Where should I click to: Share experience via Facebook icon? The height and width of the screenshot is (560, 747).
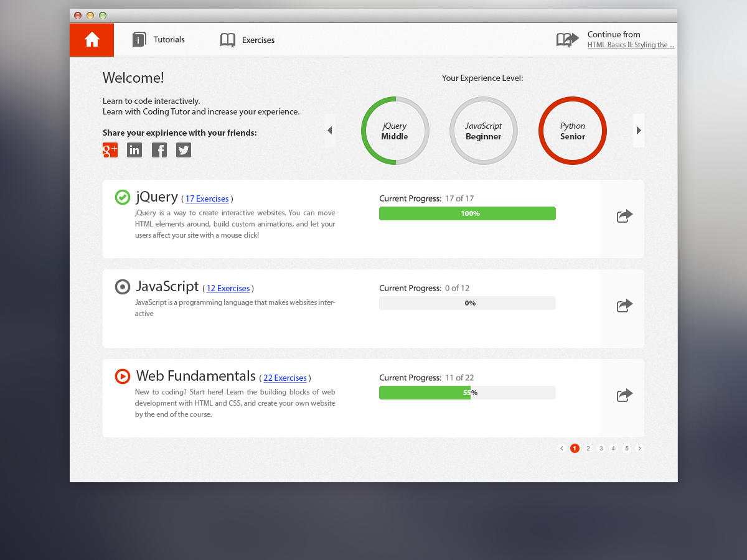coord(159,150)
